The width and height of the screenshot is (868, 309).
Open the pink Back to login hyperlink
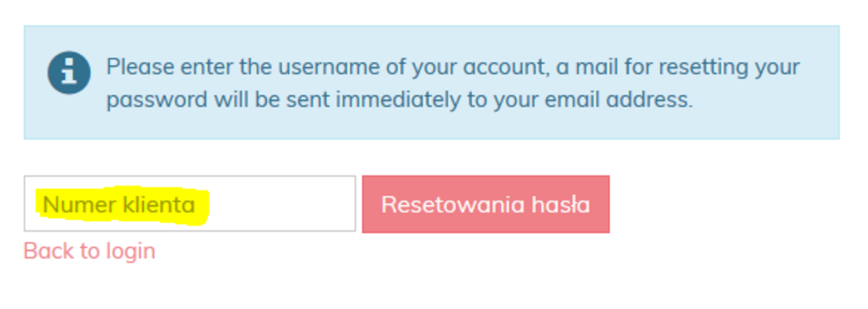90,251
